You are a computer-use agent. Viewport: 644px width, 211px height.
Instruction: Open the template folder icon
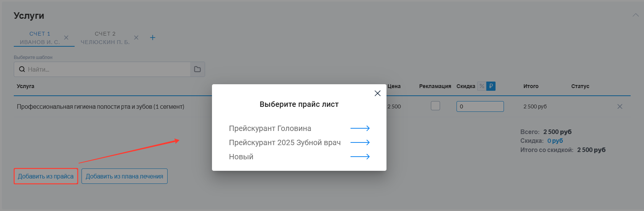point(197,69)
